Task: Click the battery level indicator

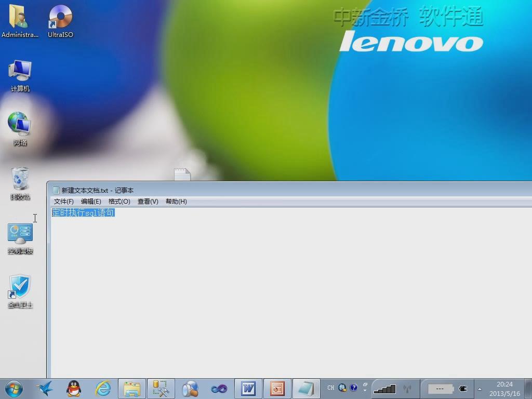Action: [x=441, y=389]
